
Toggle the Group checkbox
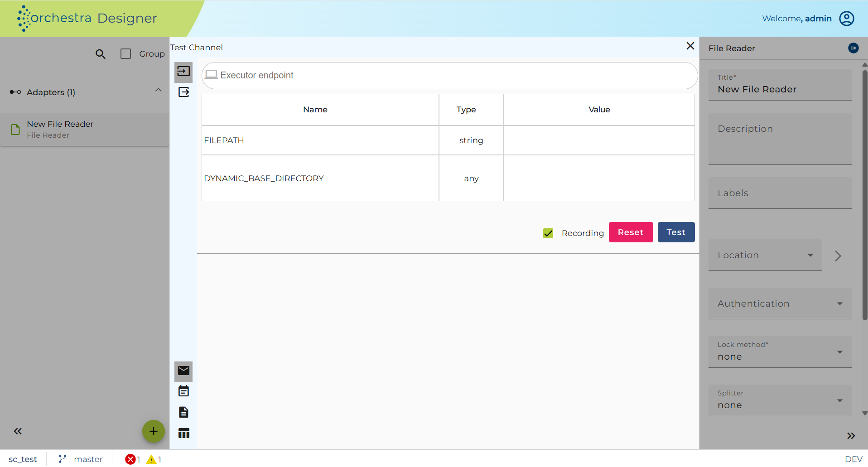tap(126, 54)
